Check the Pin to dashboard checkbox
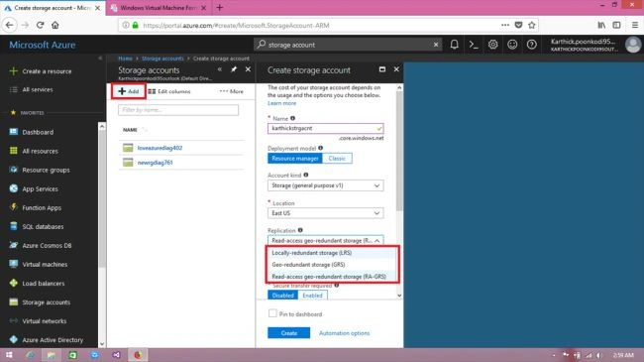 point(272,313)
